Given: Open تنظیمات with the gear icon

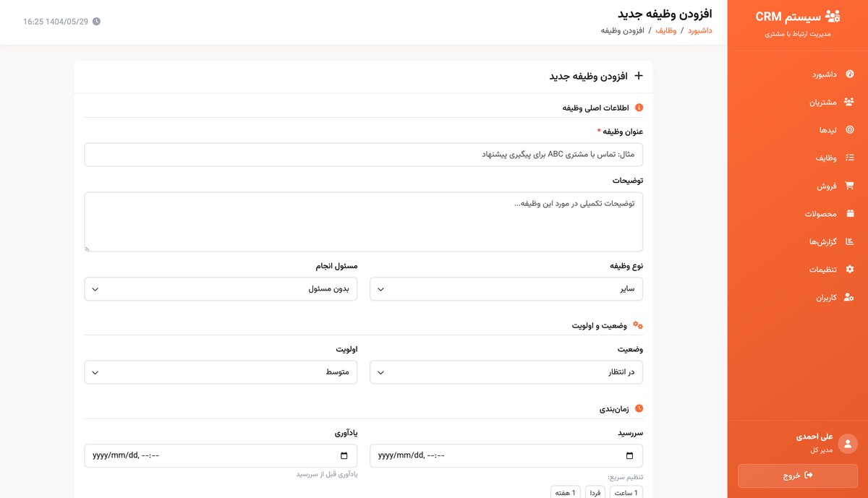Looking at the screenshot, I should pyautogui.click(x=851, y=269).
